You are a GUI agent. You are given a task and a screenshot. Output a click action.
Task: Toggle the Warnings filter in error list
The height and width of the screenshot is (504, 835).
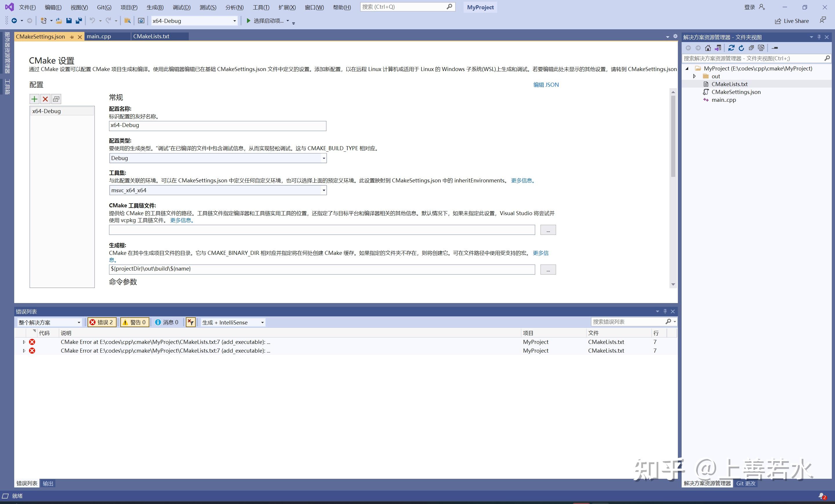[134, 322]
